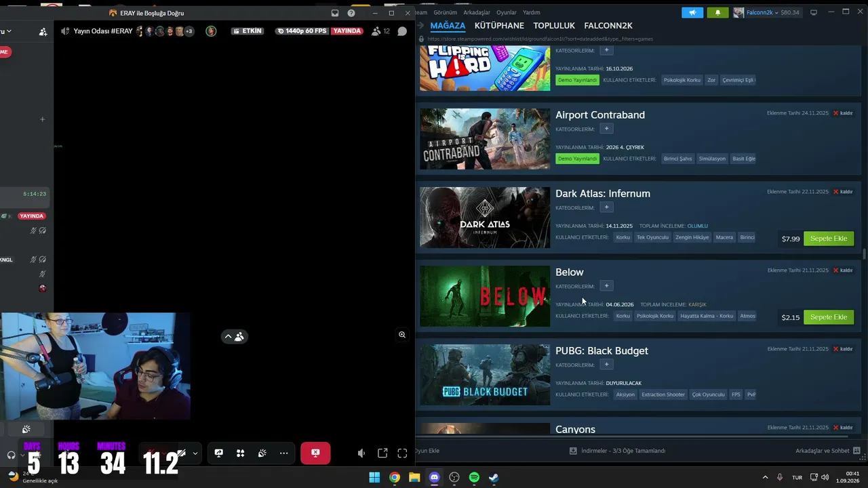Show the Discord voice channel chat bubble
This screenshot has width=868, height=488.
(402, 31)
